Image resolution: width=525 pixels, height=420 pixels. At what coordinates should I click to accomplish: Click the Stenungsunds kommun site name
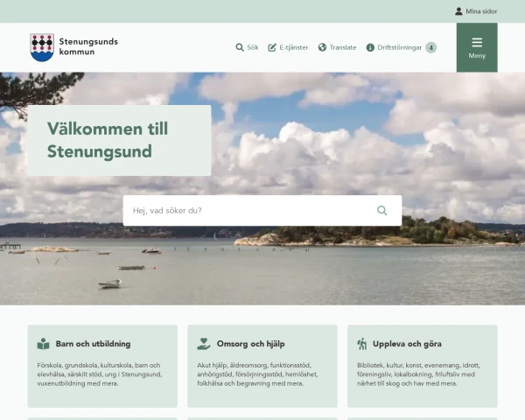tap(88, 46)
